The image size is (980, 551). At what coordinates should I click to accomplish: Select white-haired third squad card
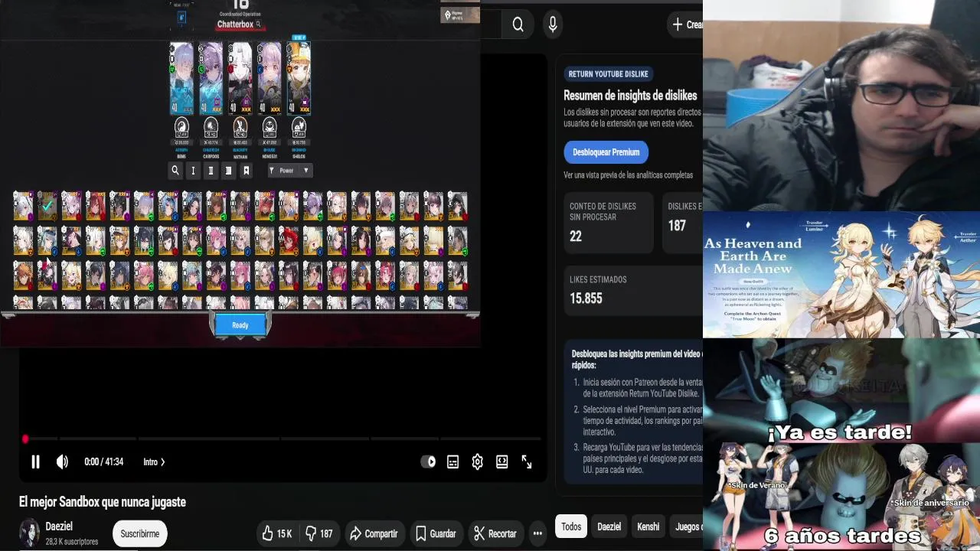tap(240, 78)
